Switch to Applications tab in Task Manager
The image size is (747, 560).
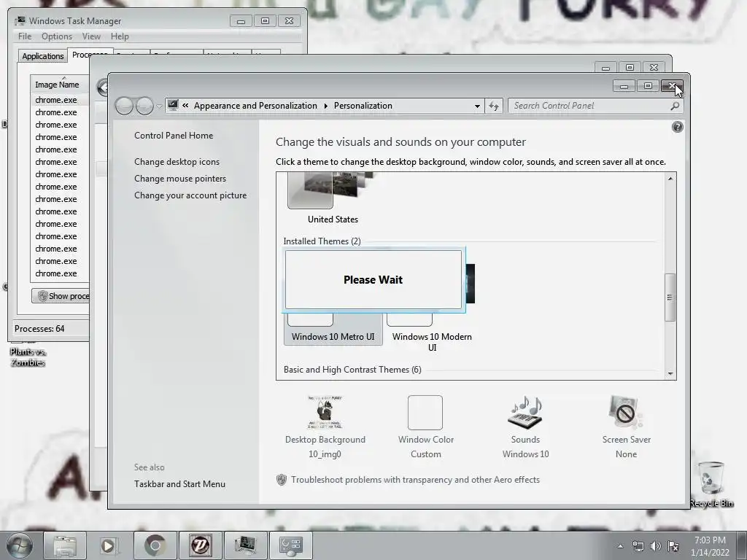click(43, 55)
